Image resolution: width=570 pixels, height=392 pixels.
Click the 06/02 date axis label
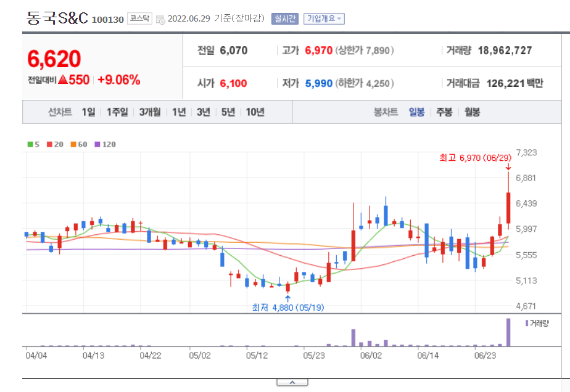tap(371, 356)
